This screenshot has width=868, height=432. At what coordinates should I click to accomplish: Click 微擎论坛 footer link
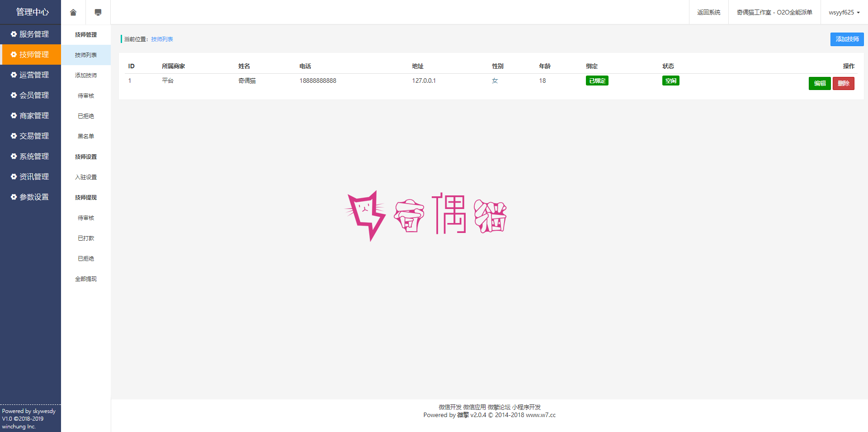coord(499,407)
